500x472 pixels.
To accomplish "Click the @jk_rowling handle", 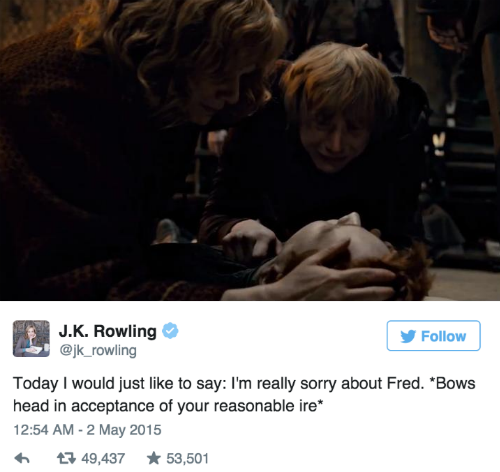I will [x=98, y=350].
